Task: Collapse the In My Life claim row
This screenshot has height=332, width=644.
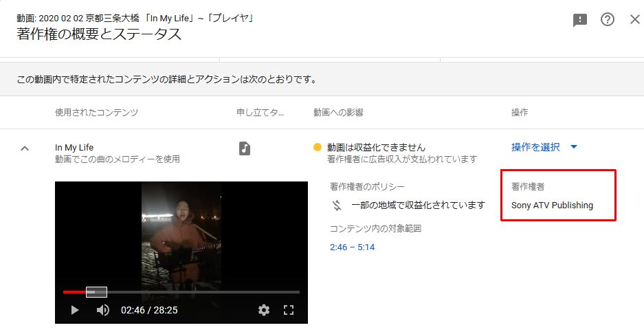Action: [25, 148]
